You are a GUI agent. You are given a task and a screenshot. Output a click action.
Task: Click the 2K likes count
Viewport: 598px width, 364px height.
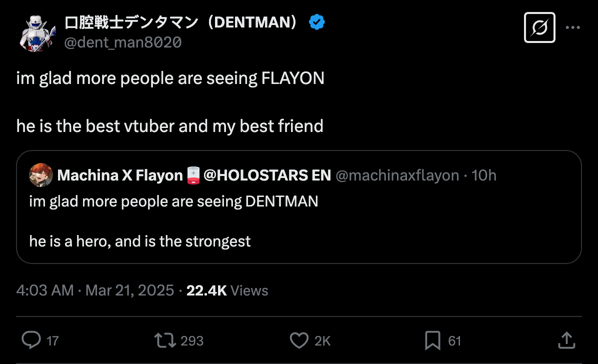[322, 341]
